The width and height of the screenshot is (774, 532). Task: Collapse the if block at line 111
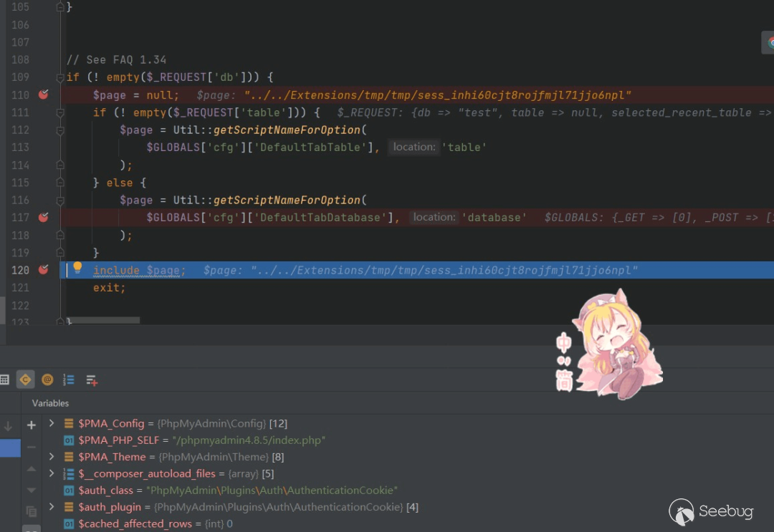point(59,113)
